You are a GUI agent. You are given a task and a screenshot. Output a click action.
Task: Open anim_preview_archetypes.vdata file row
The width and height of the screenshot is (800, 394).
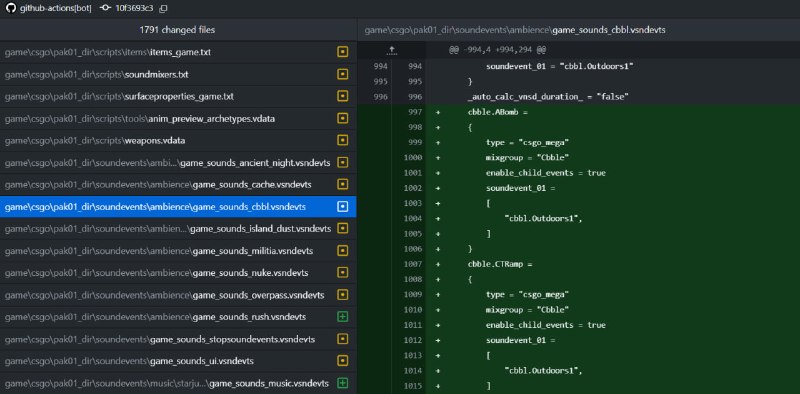[178, 118]
